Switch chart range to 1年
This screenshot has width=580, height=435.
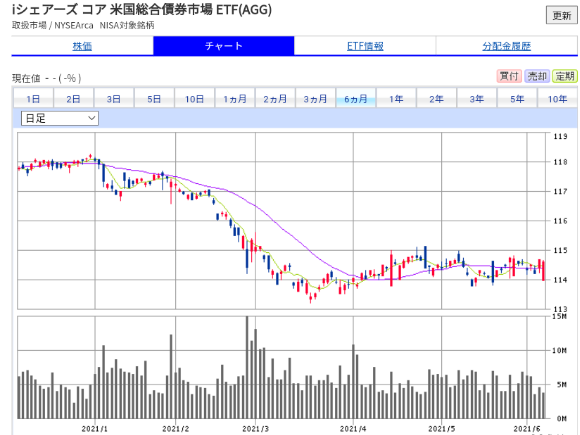396,99
